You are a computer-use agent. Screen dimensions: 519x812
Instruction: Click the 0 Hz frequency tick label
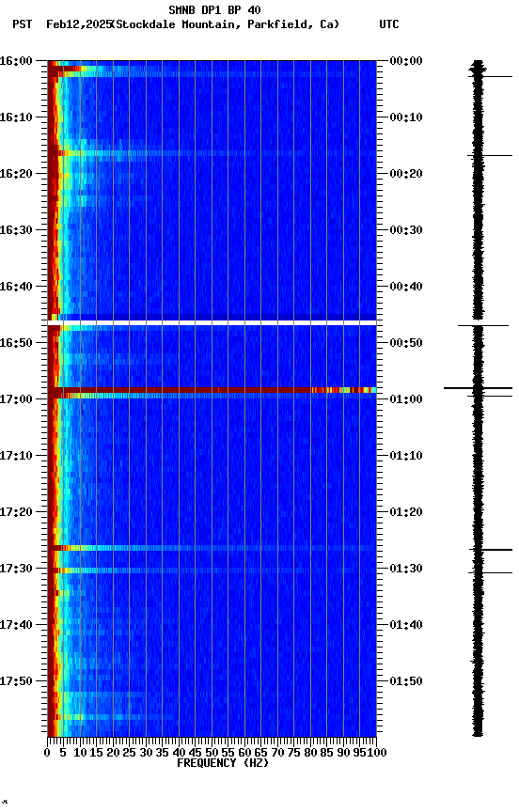pos(47,753)
